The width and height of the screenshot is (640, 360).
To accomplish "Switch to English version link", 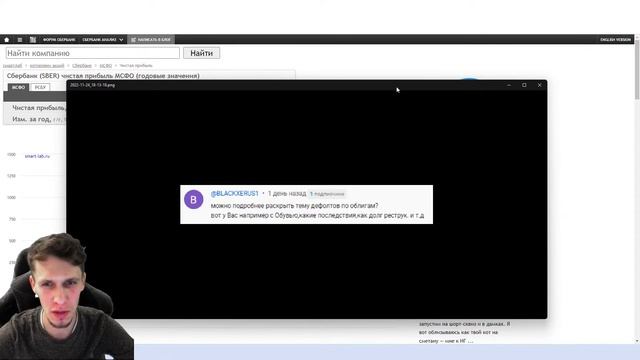I will pos(616,40).
